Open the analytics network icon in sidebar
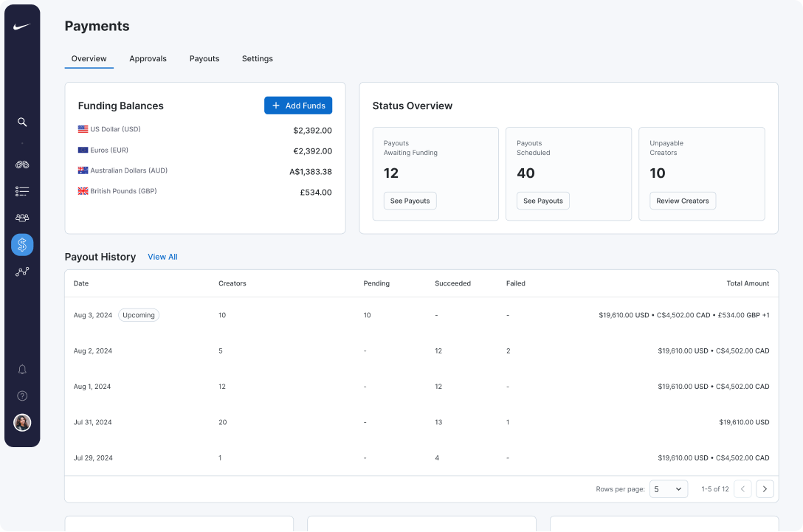This screenshot has width=803, height=532. (22, 271)
